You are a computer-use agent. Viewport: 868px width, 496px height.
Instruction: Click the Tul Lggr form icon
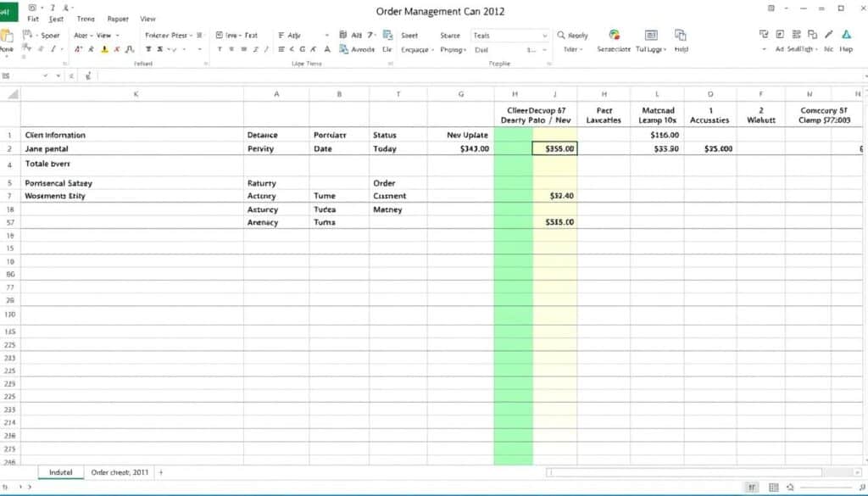click(x=651, y=36)
